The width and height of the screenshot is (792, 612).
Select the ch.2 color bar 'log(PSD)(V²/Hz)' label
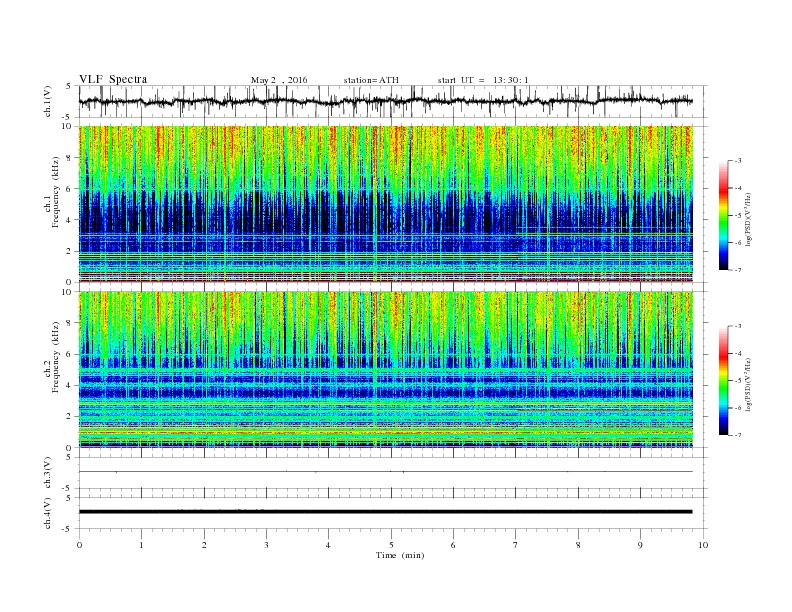coord(747,384)
